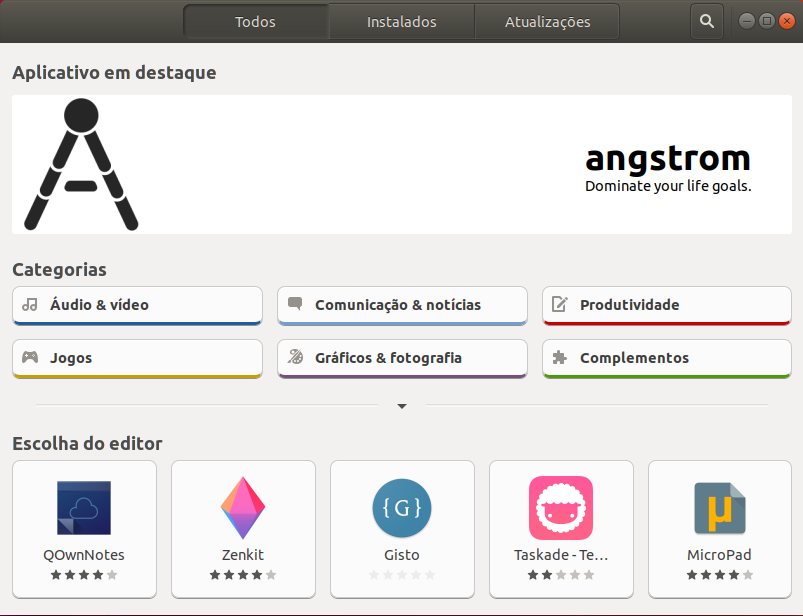This screenshot has width=803, height=616.
Task: Close the software window
Action: point(787,21)
